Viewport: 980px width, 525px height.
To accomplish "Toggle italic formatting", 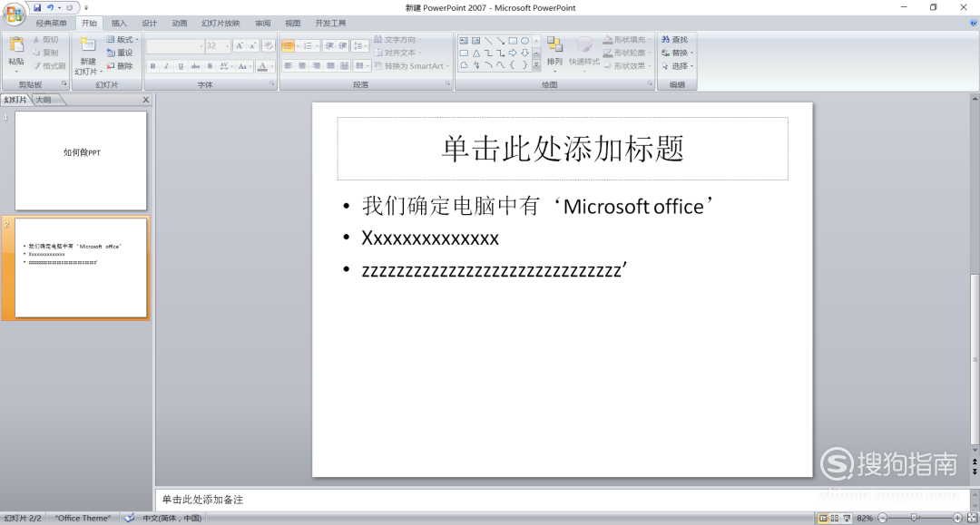I will pos(166,65).
